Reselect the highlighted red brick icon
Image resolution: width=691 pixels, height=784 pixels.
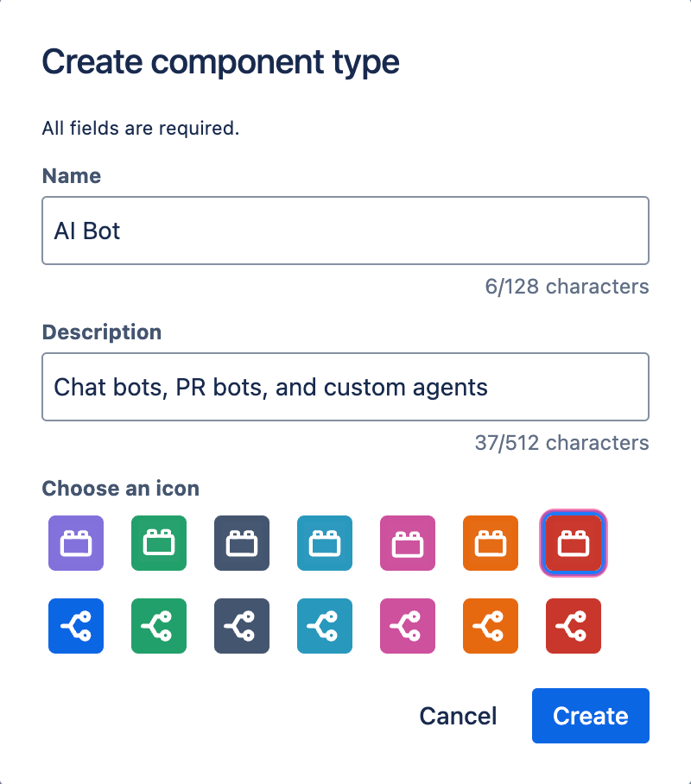point(573,543)
